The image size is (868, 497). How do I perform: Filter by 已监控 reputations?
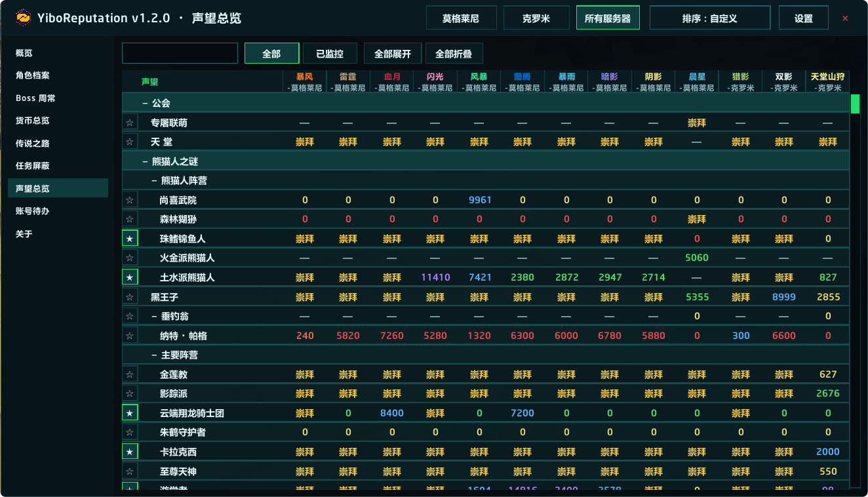(331, 54)
